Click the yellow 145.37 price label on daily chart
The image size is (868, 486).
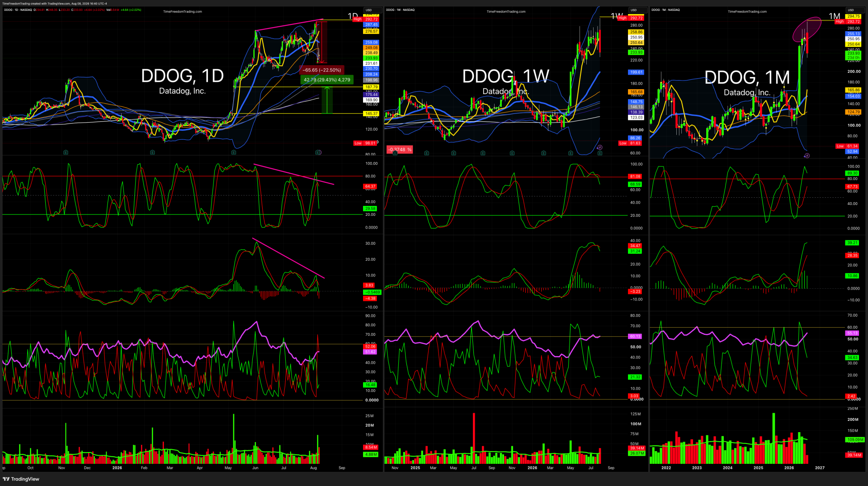[371, 114]
